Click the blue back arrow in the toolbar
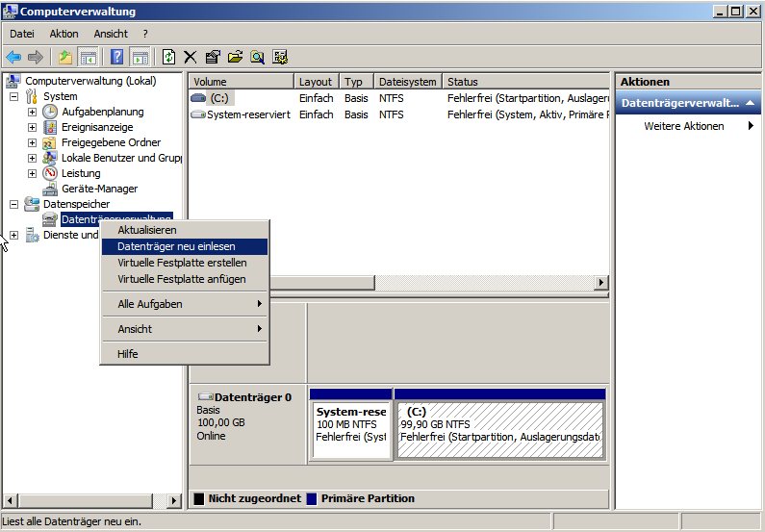This screenshot has height=532, width=765. (x=13, y=57)
